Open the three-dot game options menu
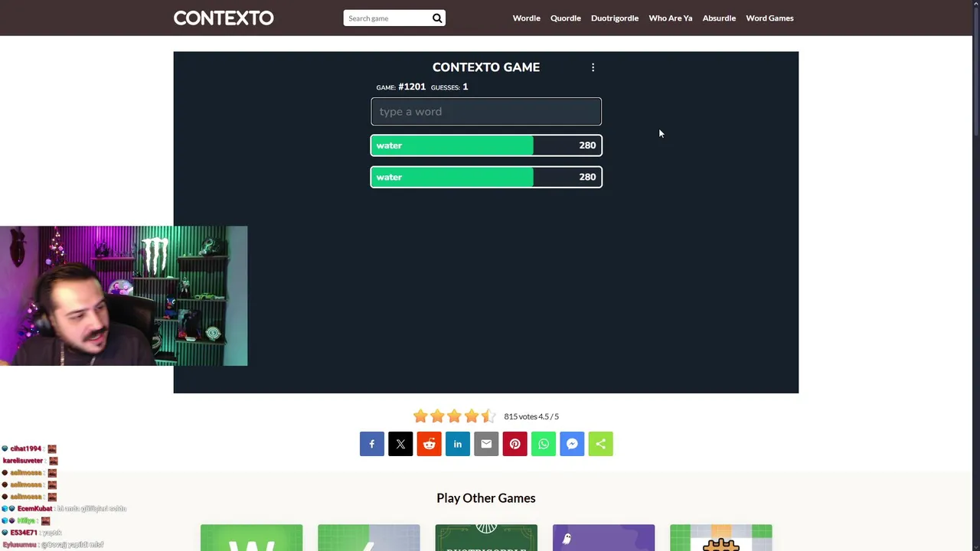The image size is (980, 551). point(593,67)
